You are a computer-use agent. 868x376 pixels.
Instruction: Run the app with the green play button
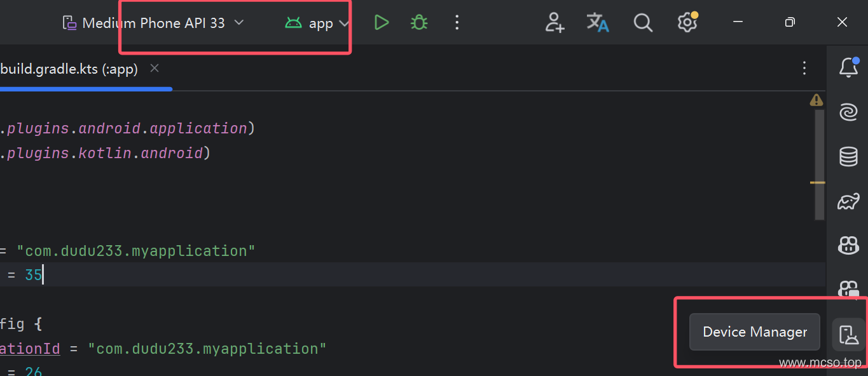381,23
